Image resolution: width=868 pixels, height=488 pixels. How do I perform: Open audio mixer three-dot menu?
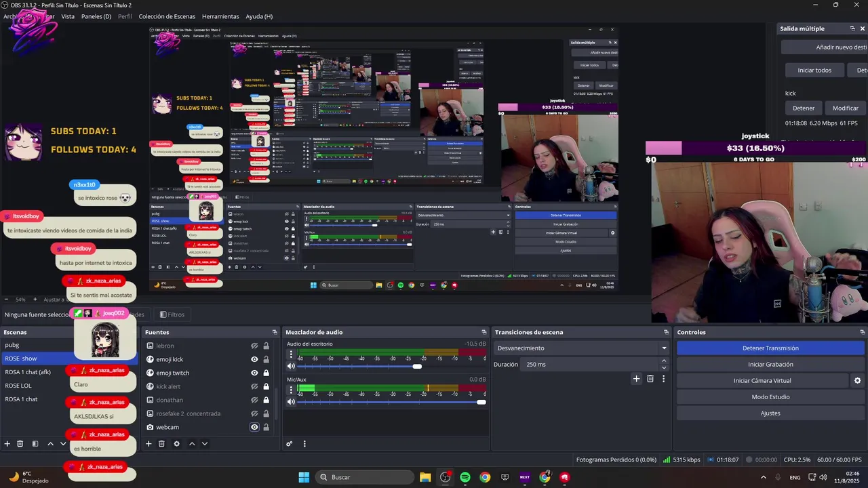click(304, 444)
